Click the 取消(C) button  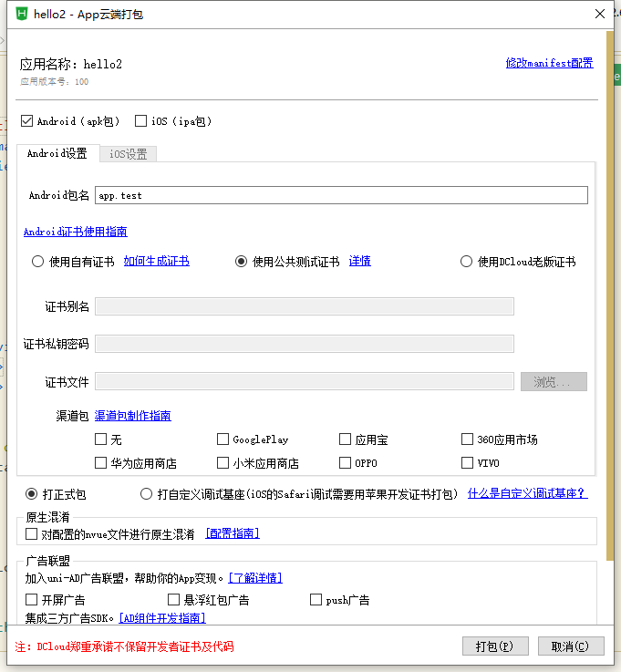pyautogui.click(x=571, y=646)
